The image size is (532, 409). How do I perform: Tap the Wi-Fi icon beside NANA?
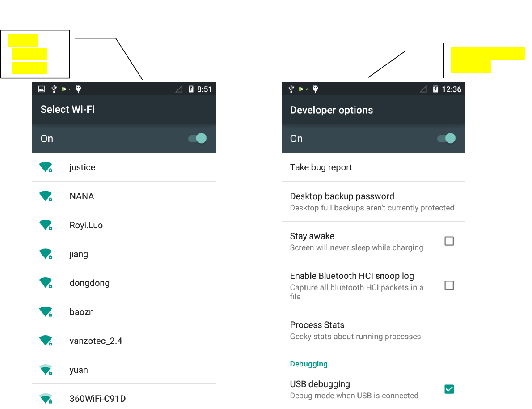[x=46, y=196]
